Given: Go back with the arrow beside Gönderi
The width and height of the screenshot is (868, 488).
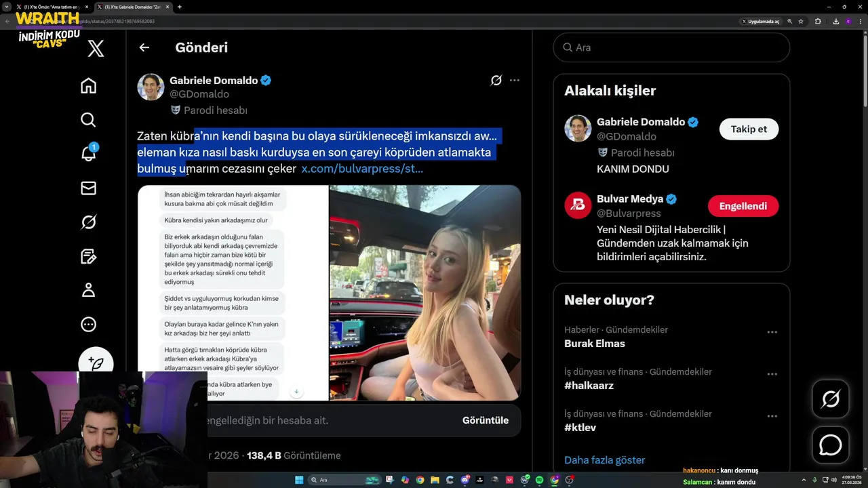Looking at the screenshot, I should (144, 47).
